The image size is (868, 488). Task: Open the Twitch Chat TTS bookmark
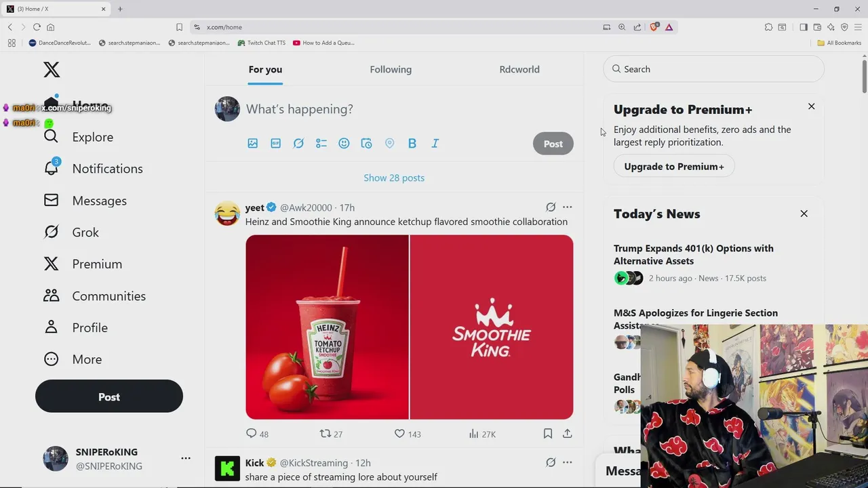point(262,43)
